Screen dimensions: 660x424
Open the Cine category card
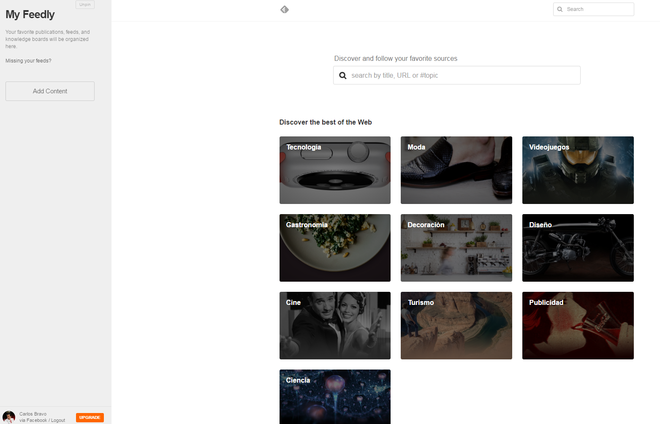(335, 325)
